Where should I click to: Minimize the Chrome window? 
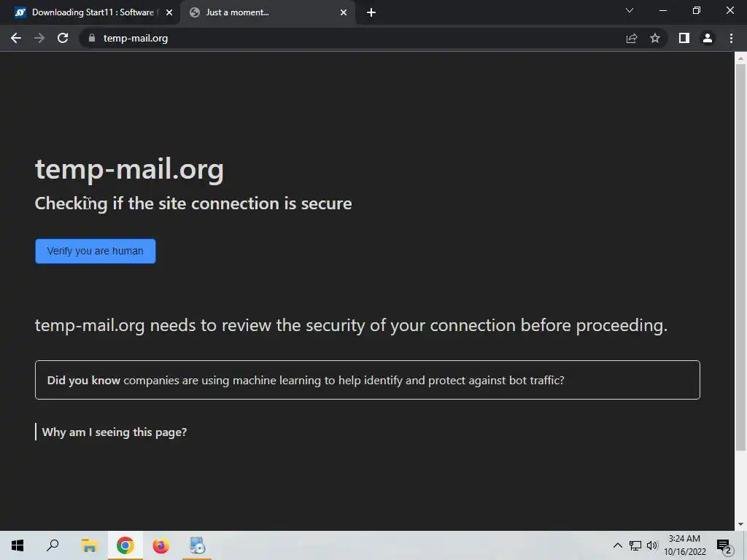[x=662, y=10]
